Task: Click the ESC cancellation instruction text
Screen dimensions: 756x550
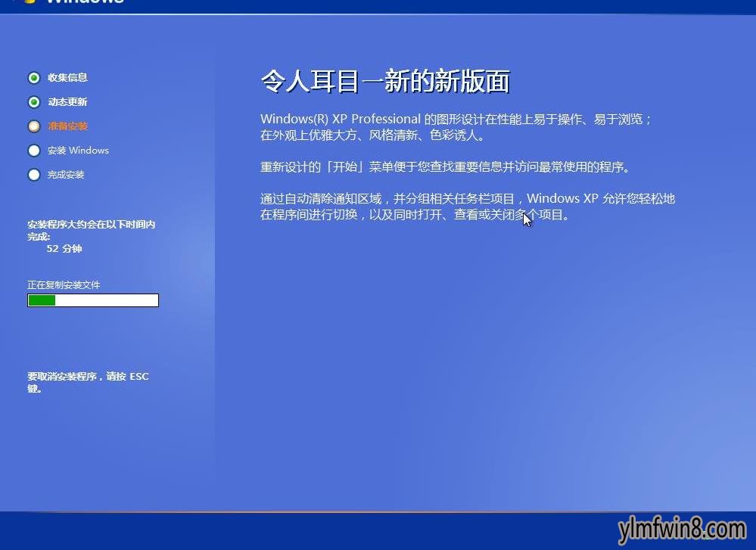Action: pos(88,382)
